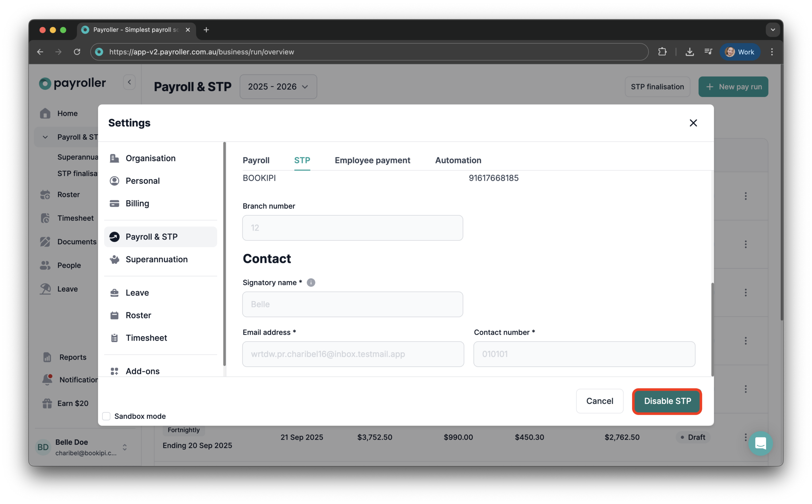812x504 pixels.
Task: Close the Settings dialog
Action: pos(694,123)
